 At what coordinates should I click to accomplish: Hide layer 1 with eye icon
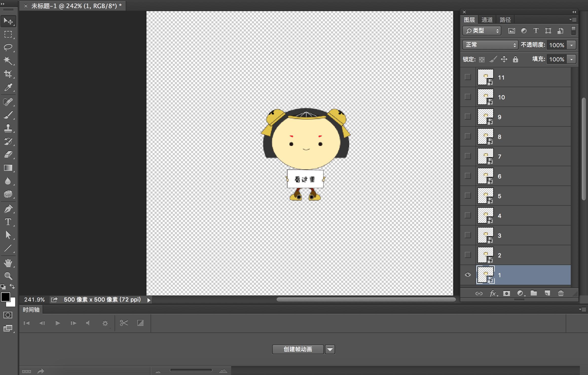pos(468,275)
